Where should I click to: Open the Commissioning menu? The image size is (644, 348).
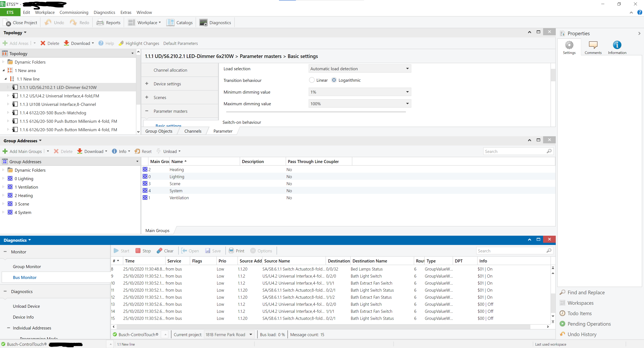[74, 12]
